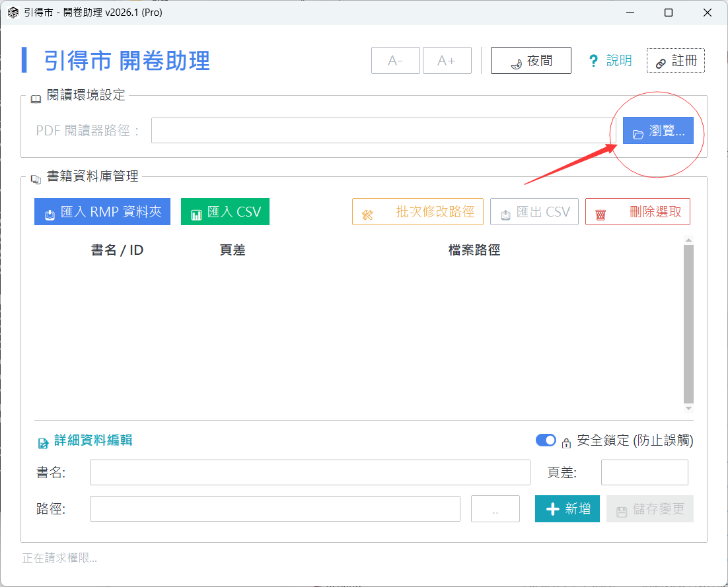Decrease font size with the A- button
Viewport: 728px width, 587px height.
[x=395, y=61]
